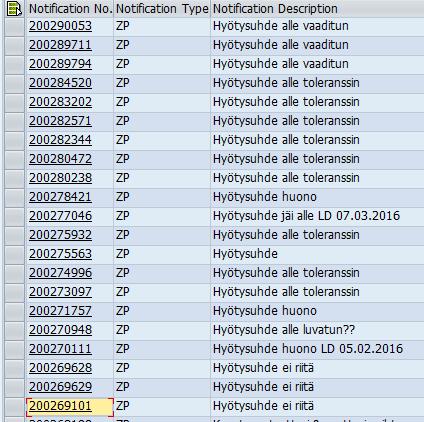424x422 pixels.
Task: Open notification 200280472
Action: [x=60, y=159]
